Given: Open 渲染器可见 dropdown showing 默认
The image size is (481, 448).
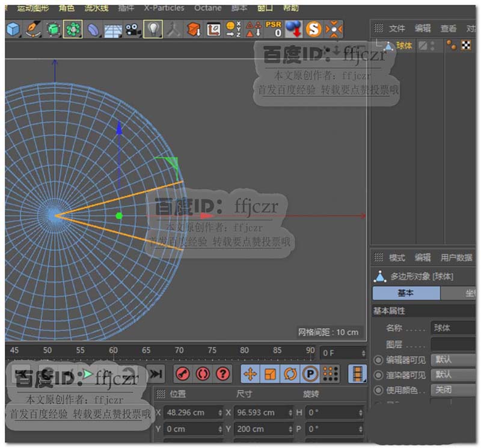Looking at the screenshot, I should pyautogui.click(x=453, y=375).
